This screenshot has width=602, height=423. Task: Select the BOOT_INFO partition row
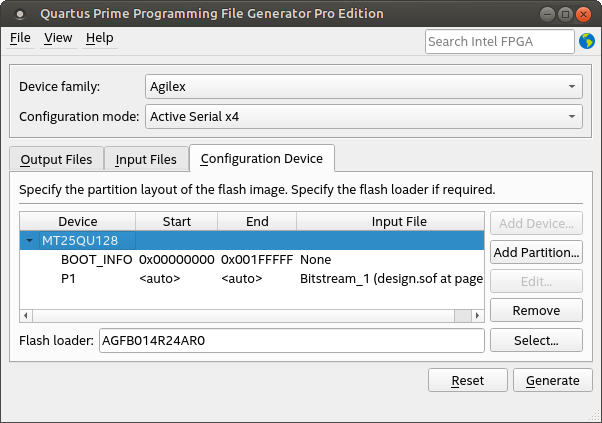(96, 259)
